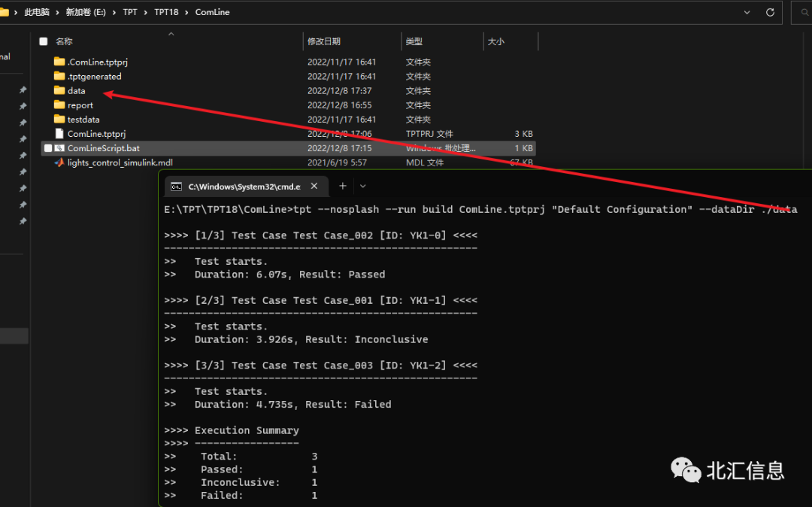Close the cmd.exe terminal tab
This screenshot has height=507, width=812.
tap(314, 186)
